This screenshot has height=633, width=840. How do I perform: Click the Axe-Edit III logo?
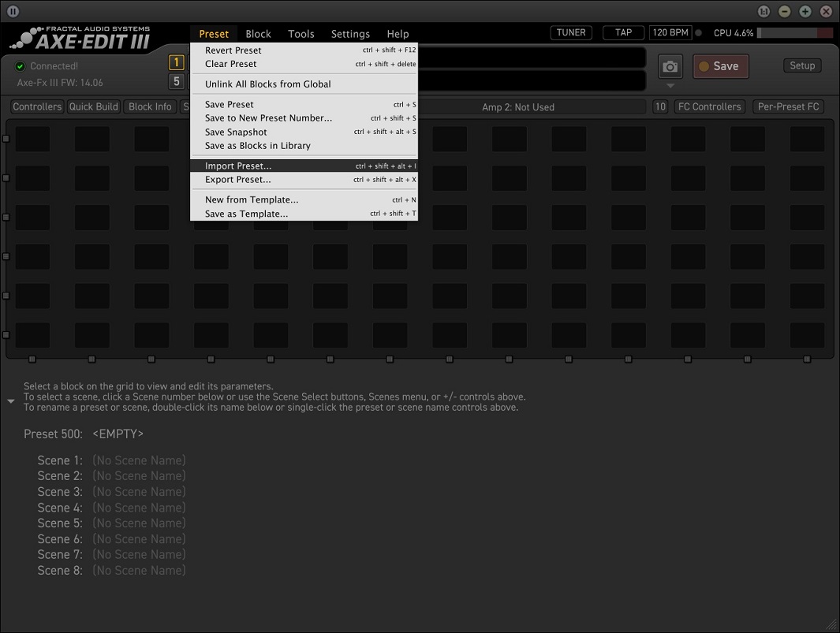coord(80,37)
